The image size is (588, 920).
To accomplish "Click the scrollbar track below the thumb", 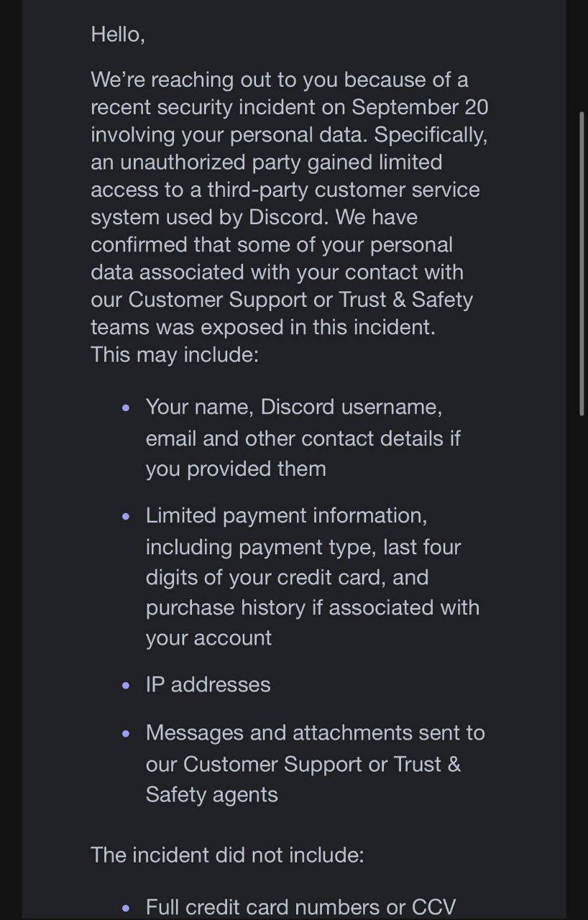I will pos(582,647).
